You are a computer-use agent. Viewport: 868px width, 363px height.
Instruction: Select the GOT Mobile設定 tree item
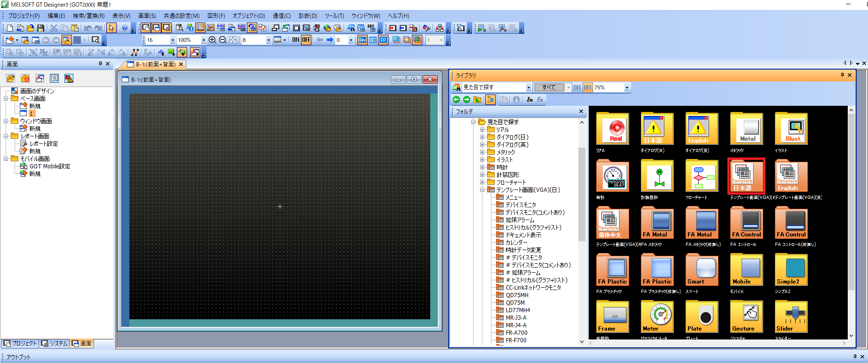tap(50, 166)
